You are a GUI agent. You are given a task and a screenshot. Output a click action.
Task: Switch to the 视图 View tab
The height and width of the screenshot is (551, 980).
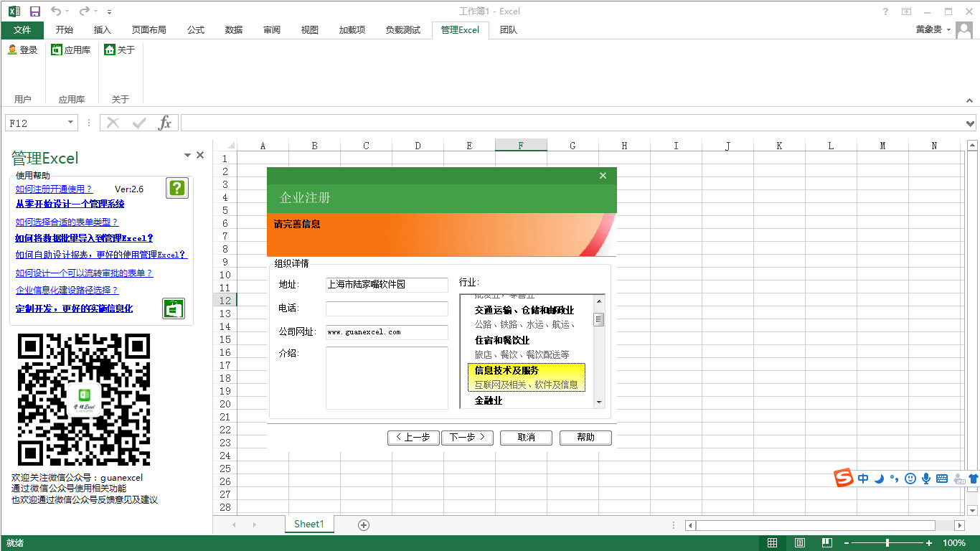(310, 29)
